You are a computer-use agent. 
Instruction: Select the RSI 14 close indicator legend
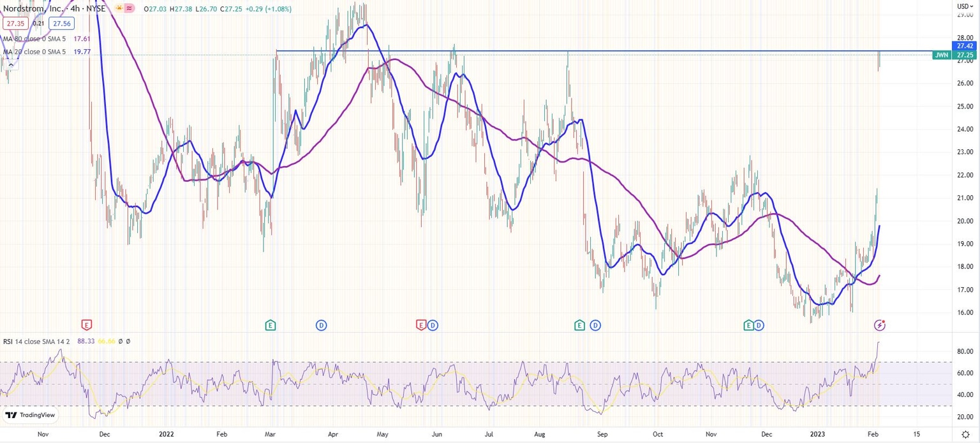pyautogui.click(x=38, y=342)
